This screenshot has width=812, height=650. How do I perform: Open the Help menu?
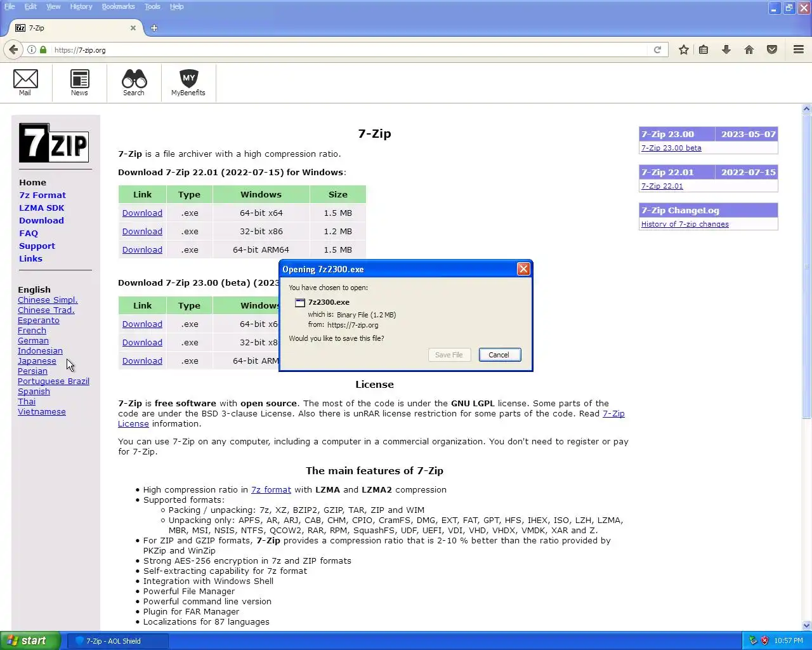(176, 6)
